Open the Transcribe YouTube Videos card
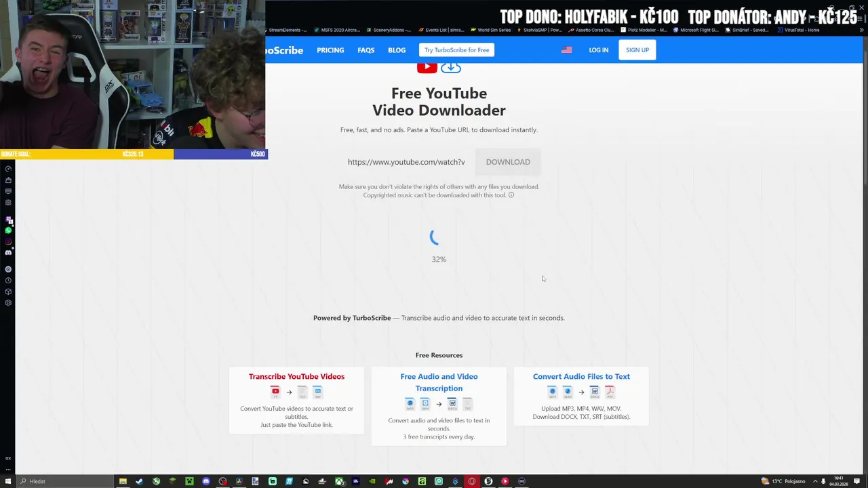 296,400
